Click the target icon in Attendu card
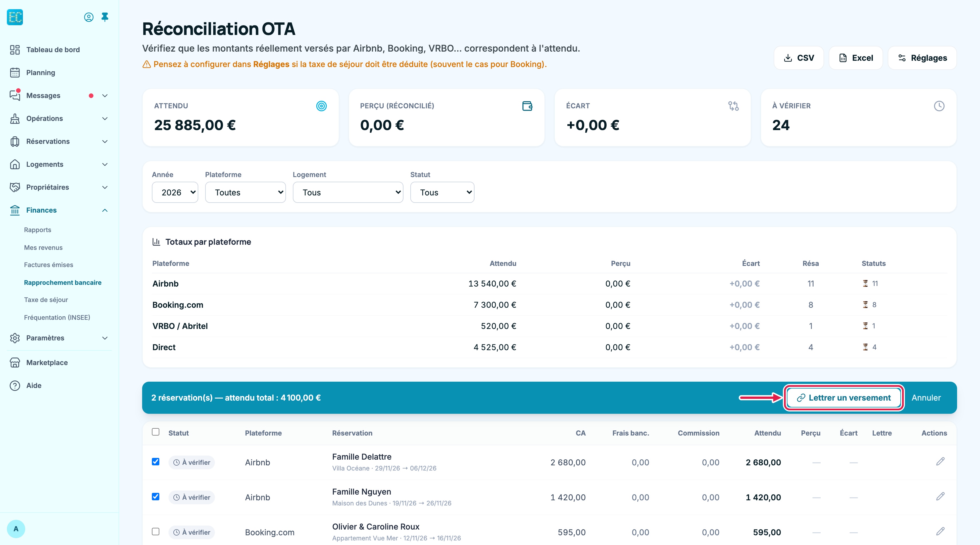 click(322, 106)
